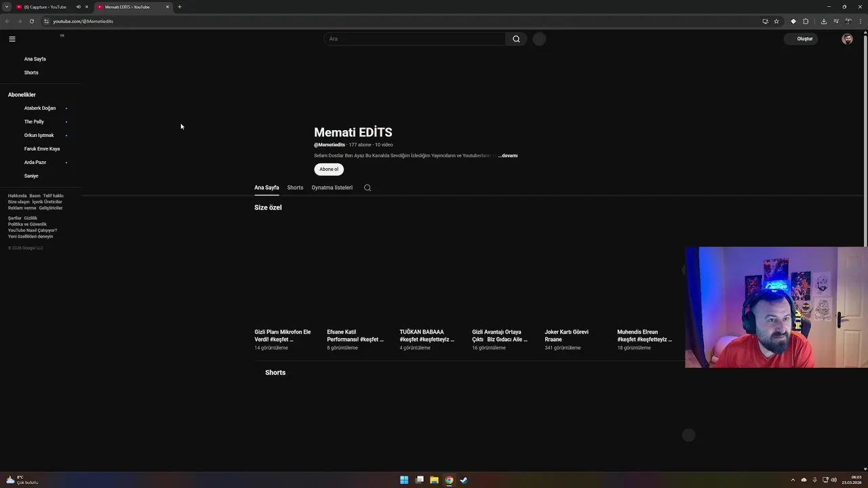Bookmark this page with star icon
868x488 pixels.
(x=776, y=21)
